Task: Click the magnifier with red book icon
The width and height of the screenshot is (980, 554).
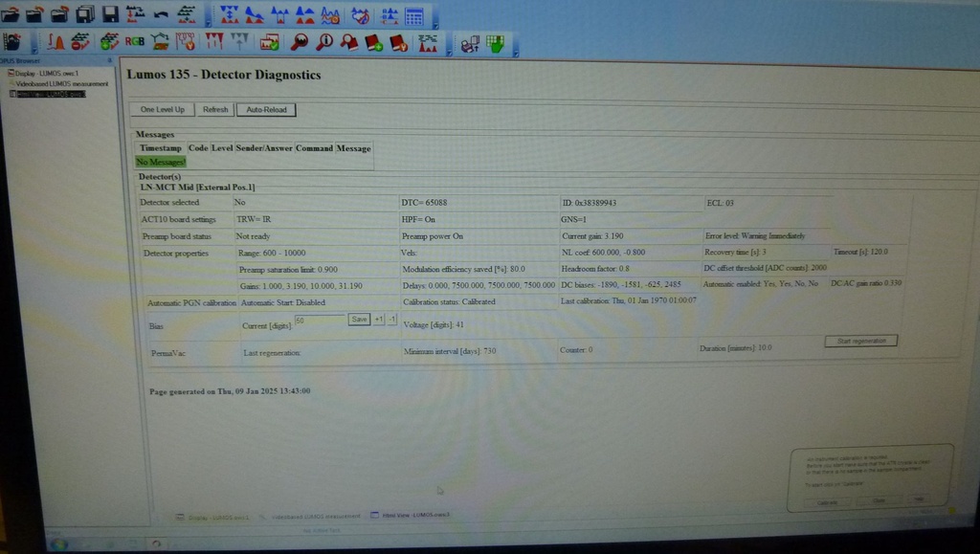Action: pos(348,42)
